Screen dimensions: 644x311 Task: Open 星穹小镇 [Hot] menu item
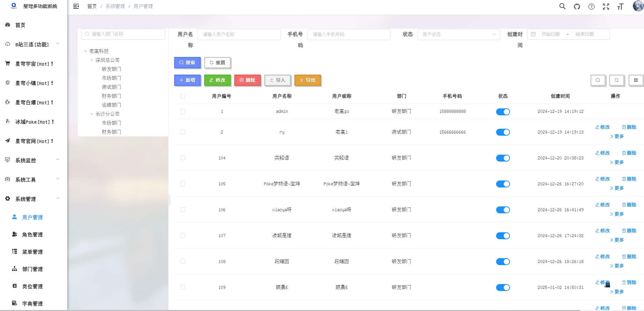pyautogui.click(x=34, y=83)
